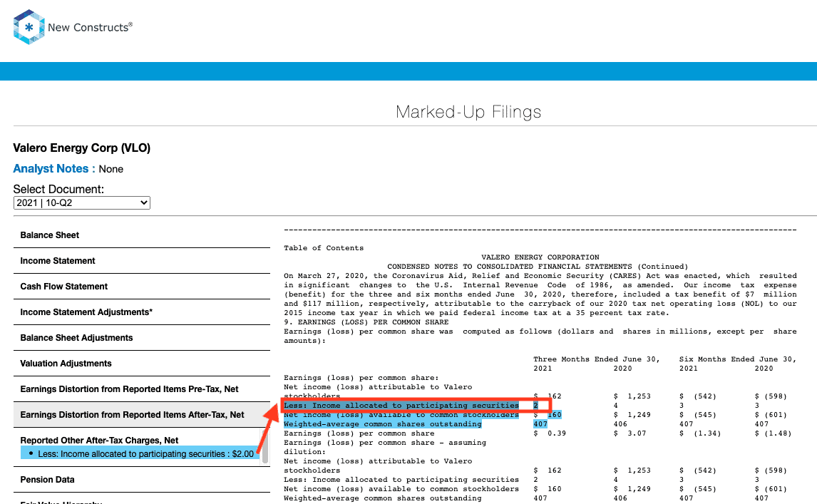817x504 pixels.
Task: Click the Valero Energy Corp (VLO) company heading
Action: click(82, 148)
